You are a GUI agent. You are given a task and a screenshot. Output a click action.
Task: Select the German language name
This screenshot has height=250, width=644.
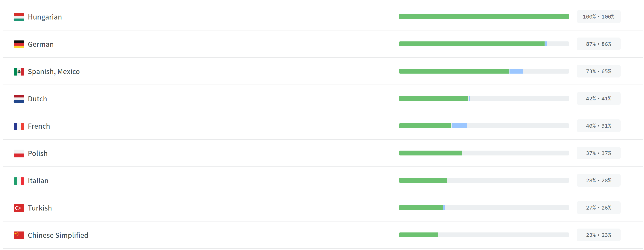pyautogui.click(x=41, y=44)
